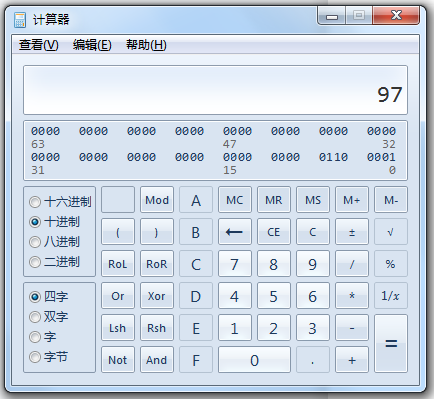Click the MR memory recall button
Screen dimensions: 434x399
coord(274,200)
